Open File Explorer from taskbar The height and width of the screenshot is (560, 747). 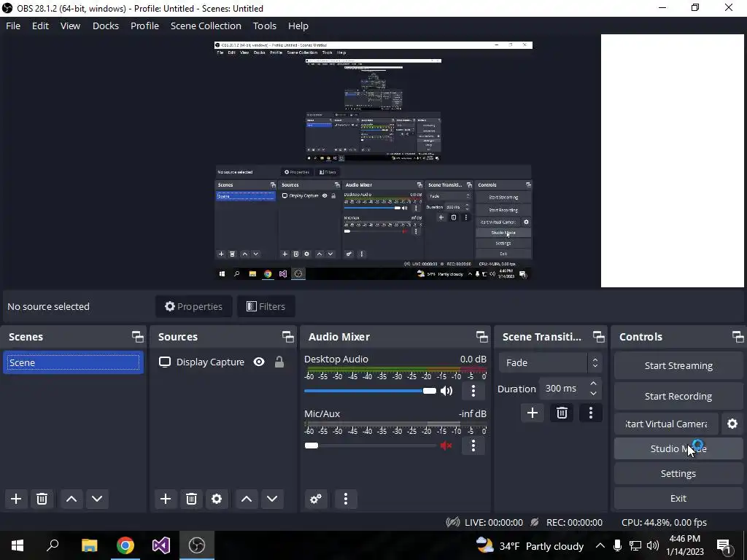[x=89, y=545]
